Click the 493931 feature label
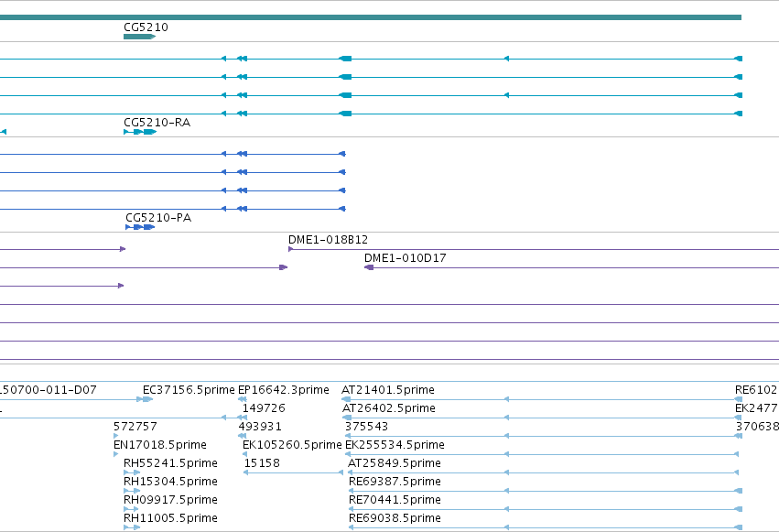 point(260,427)
